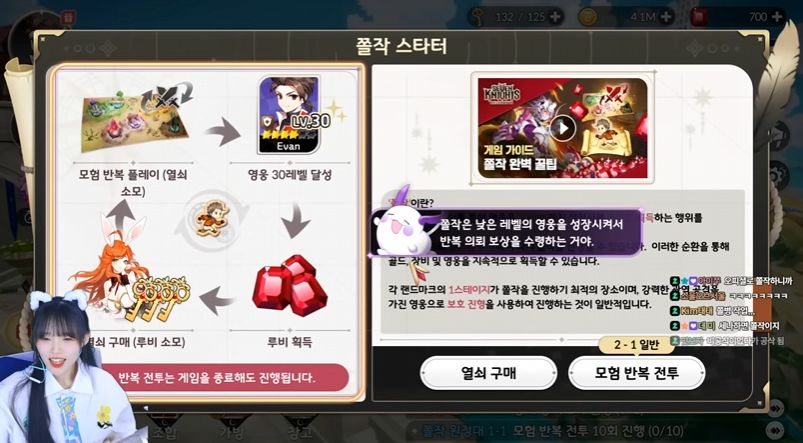803x443 pixels.
Task: Add more keys with plus icon
Action: (x=554, y=17)
